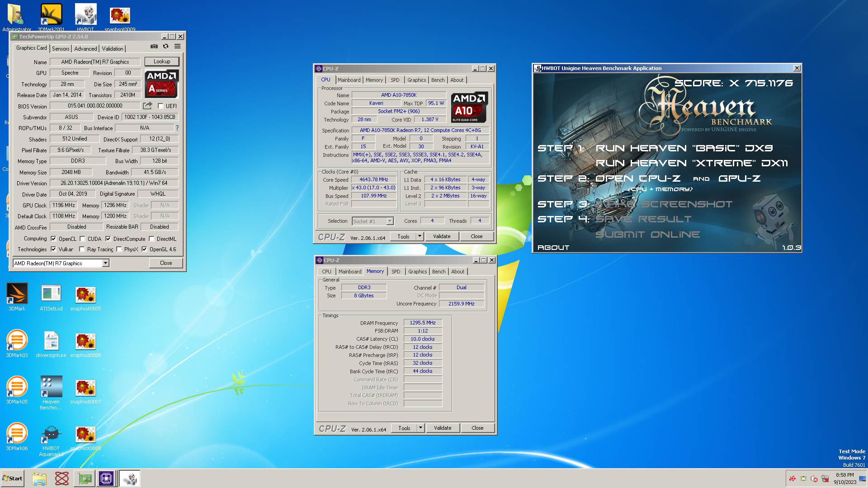Click Validate in upper CPU-Z window
868x488 pixels.
pos(442,236)
